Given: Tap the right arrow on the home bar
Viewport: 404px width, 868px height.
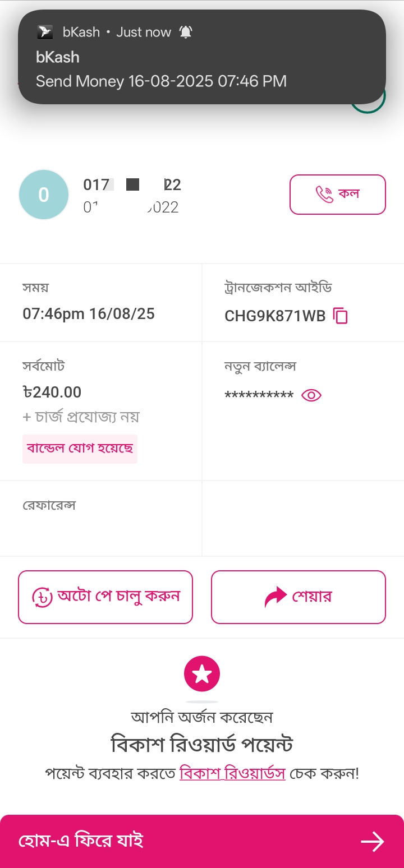Looking at the screenshot, I should [x=372, y=841].
